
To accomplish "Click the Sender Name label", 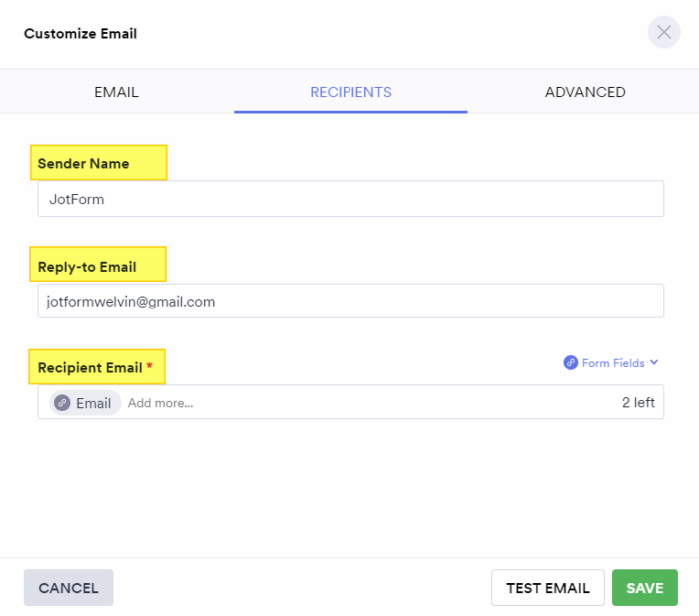I will pyautogui.click(x=83, y=163).
